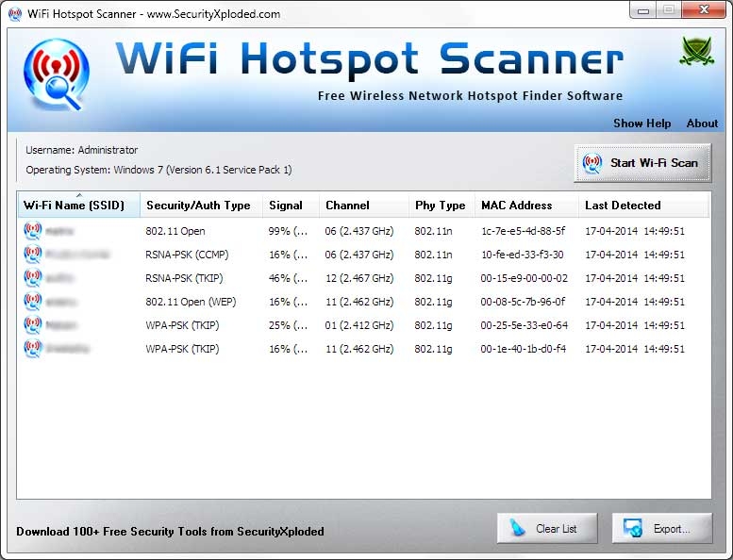Sort by Channel column header
This screenshot has width=733, height=560.
[x=364, y=205]
